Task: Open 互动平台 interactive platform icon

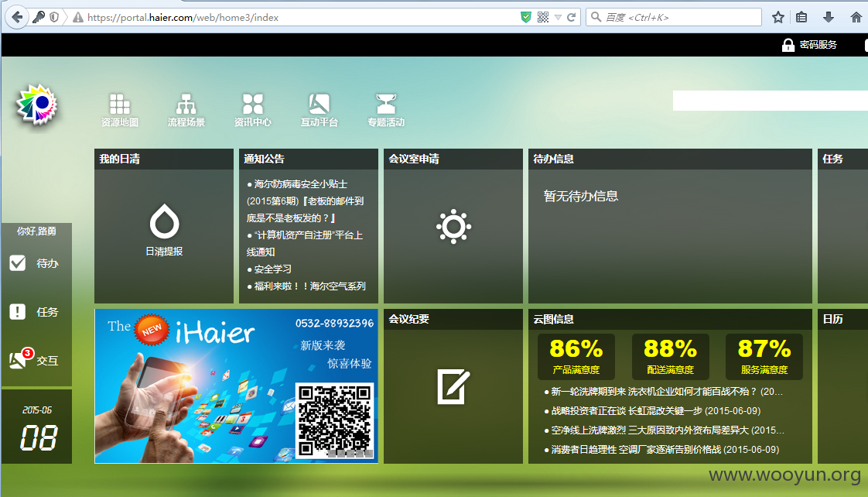Action: [x=319, y=110]
